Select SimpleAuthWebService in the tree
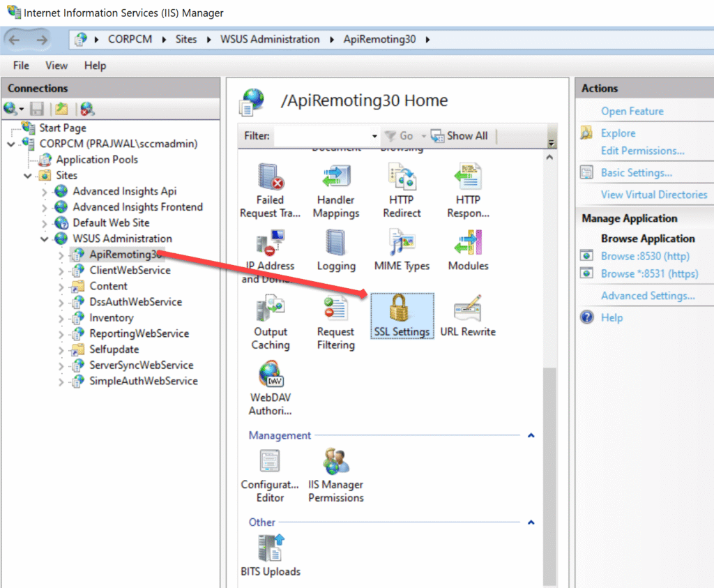Viewport: 714px width, 588px height. coord(144,382)
